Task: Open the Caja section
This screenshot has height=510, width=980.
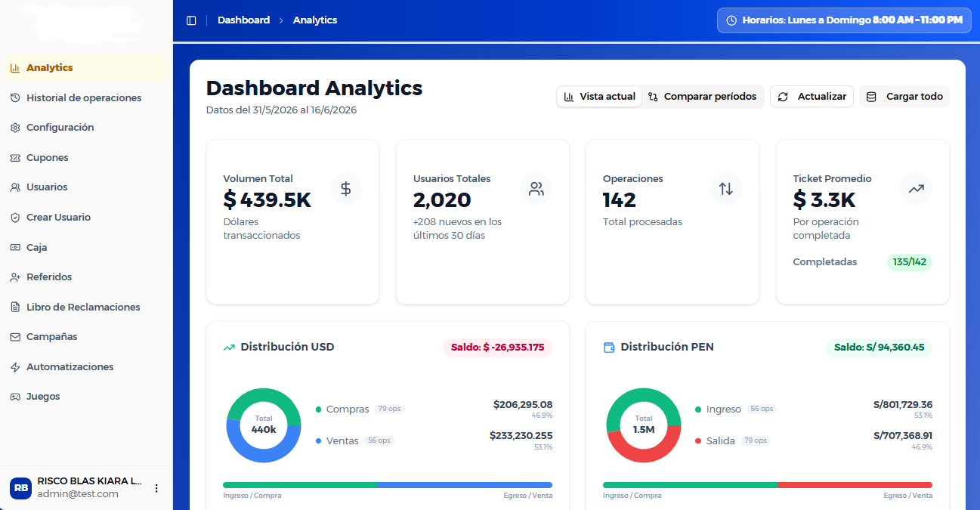Action: pyautogui.click(x=85, y=247)
